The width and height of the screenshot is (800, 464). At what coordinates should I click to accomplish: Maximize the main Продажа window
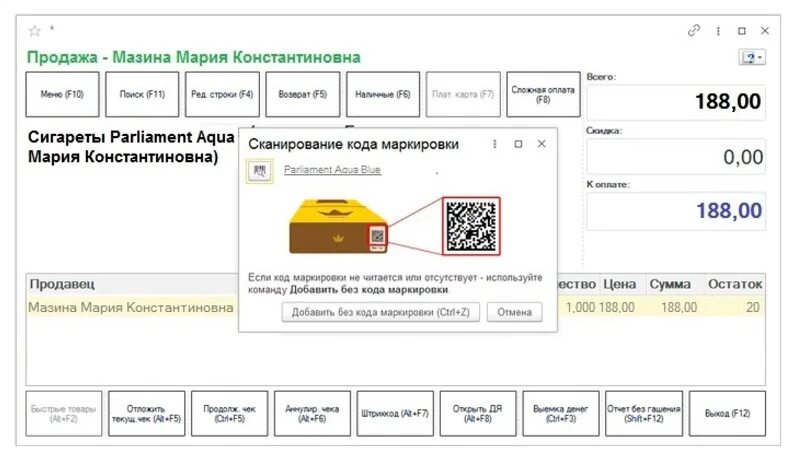pos(742,31)
